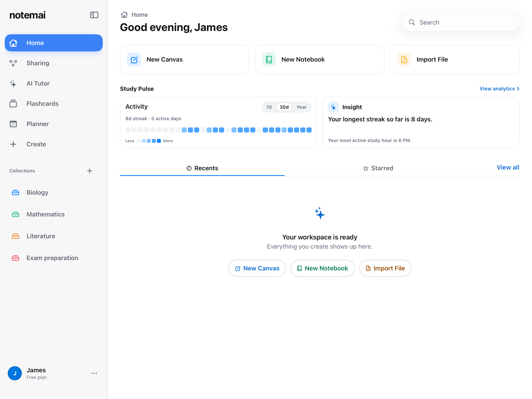Select the 30d activity range
This screenshot has width=532, height=399.
click(284, 107)
